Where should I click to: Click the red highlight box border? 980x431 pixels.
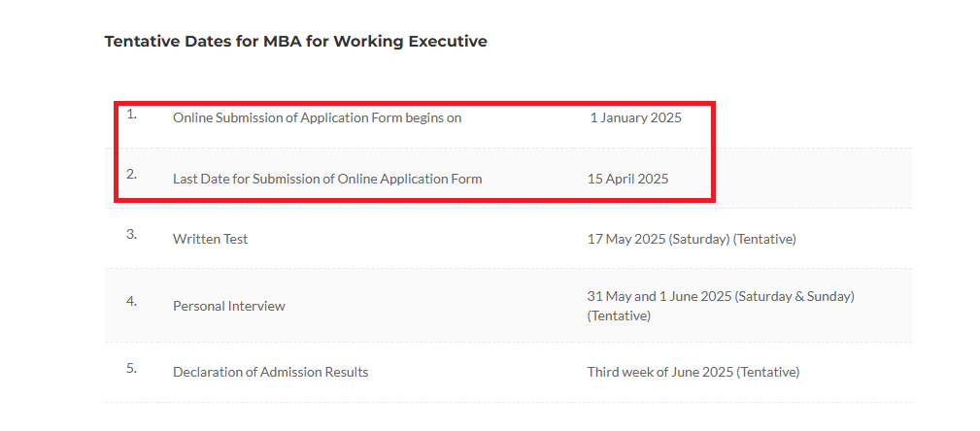pos(415,104)
